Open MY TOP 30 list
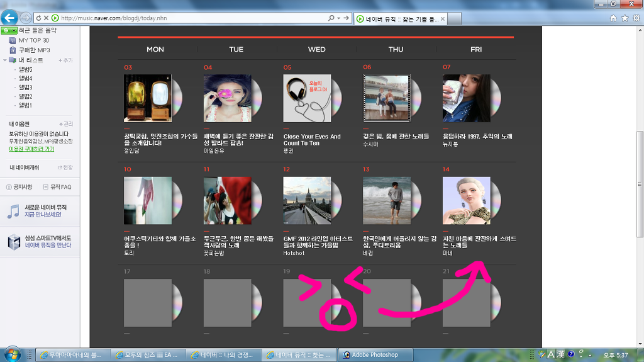Screen dimensions: 644x362 34,40
